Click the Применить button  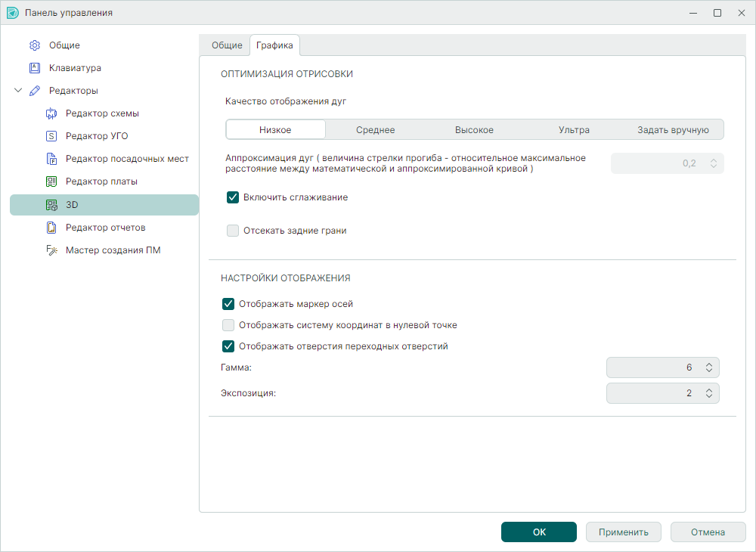623,532
